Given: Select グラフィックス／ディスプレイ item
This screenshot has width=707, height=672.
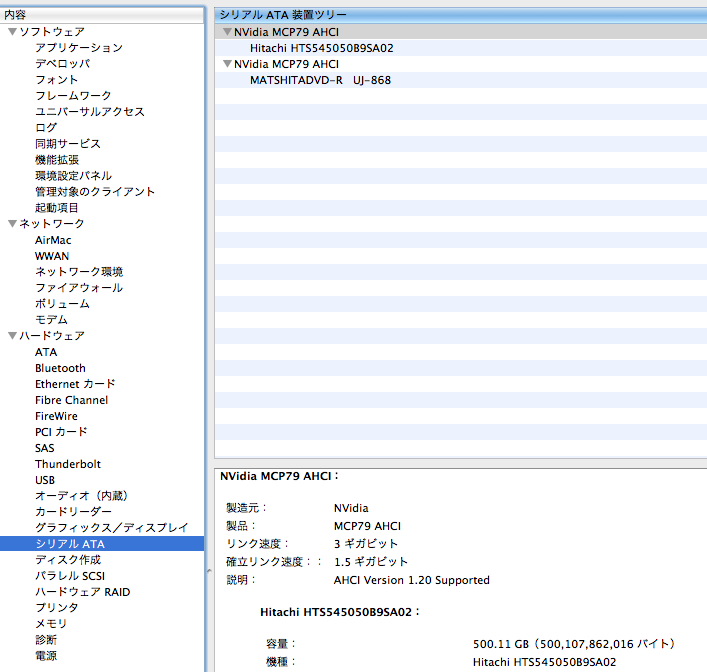Looking at the screenshot, I should point(112,528).
